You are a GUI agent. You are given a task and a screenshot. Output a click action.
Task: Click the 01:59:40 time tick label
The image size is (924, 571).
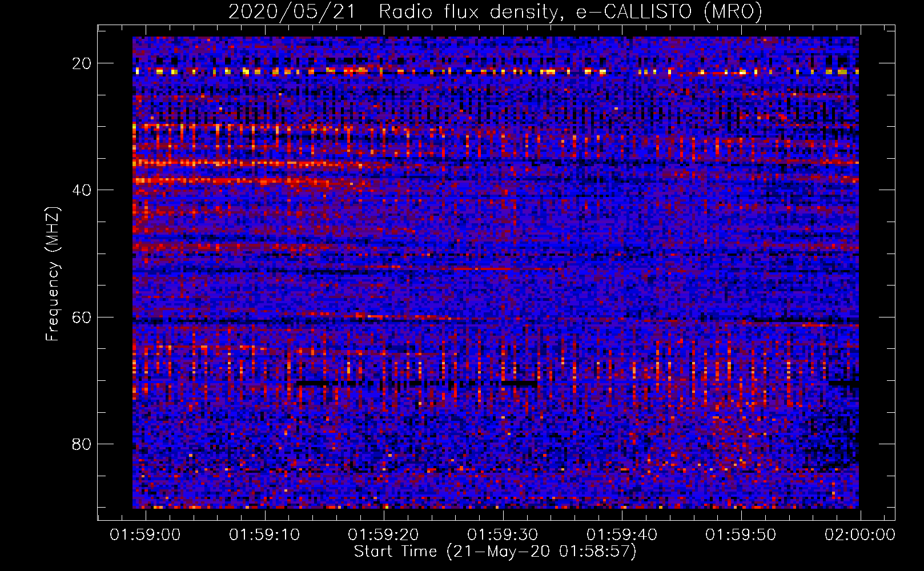click(x=622, y=535)
